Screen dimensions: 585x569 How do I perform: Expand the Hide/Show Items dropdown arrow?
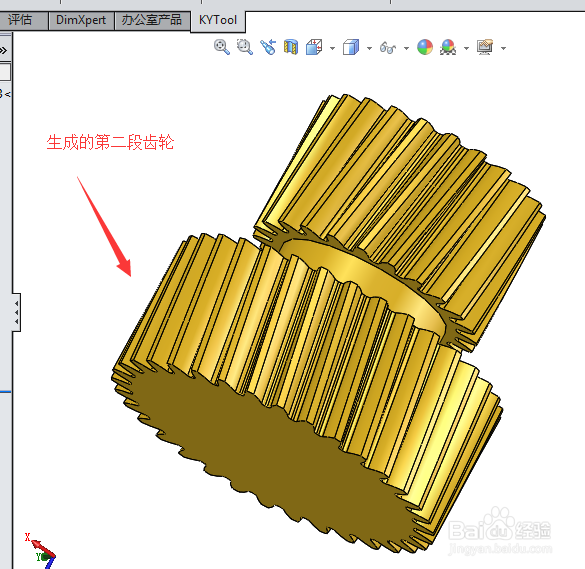(x=406, y=48)
